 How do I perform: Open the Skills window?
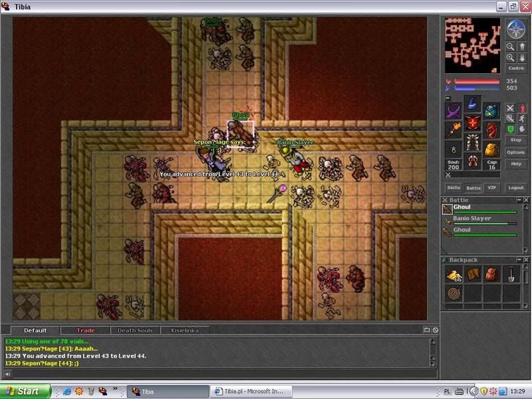454,188
